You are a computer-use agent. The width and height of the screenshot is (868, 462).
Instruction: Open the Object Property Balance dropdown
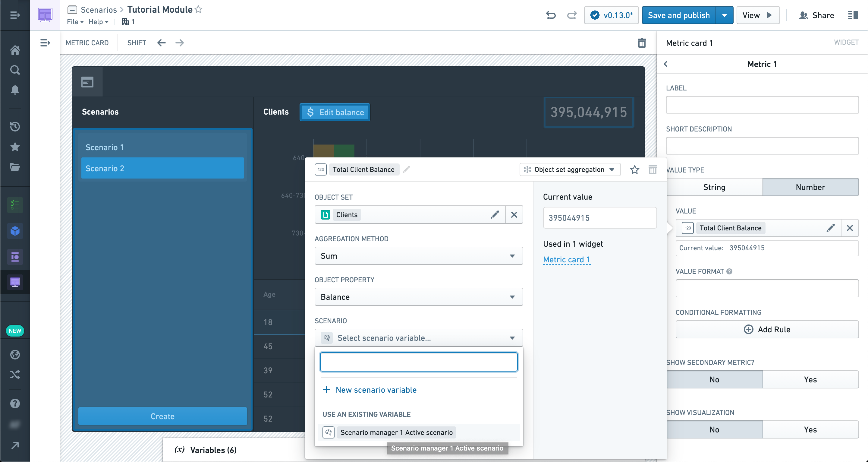[x=419, y=297]
